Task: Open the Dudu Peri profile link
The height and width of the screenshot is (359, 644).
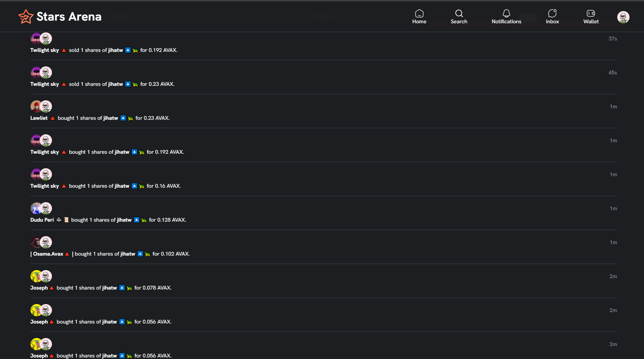Action: [x=42, y=220]
